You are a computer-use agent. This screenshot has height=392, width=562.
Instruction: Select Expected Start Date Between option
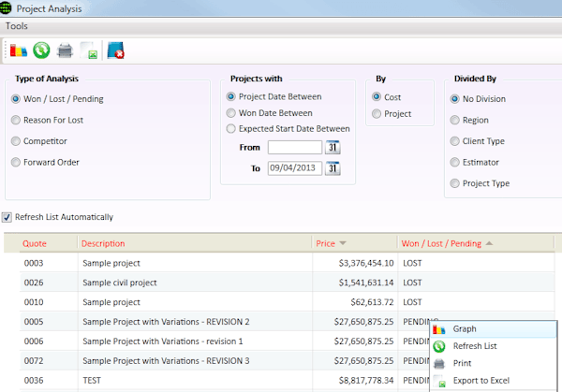click(x=230, y=128)
